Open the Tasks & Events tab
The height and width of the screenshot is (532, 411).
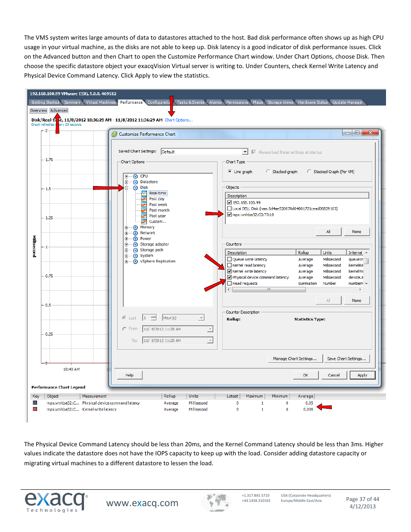click(191, 103)
